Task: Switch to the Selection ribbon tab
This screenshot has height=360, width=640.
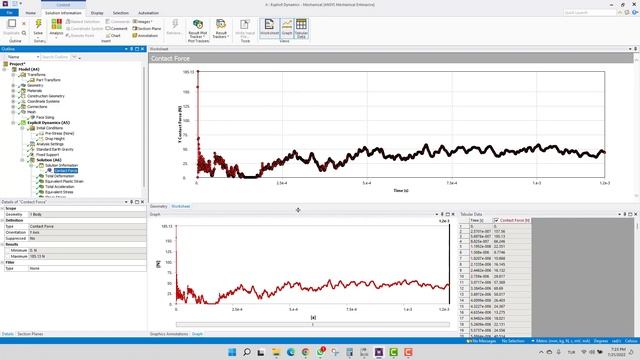Action: click(120, 13)
